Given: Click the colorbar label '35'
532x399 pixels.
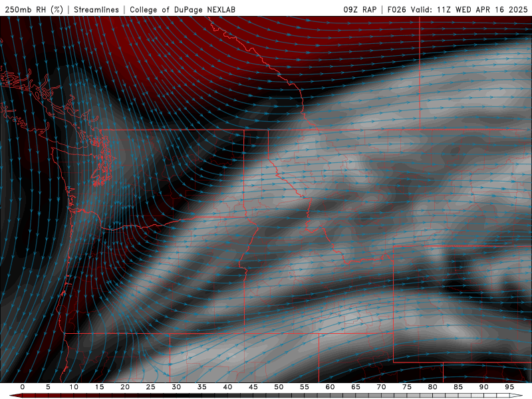Looking at the screenshot, I should [x=202, y=387].
